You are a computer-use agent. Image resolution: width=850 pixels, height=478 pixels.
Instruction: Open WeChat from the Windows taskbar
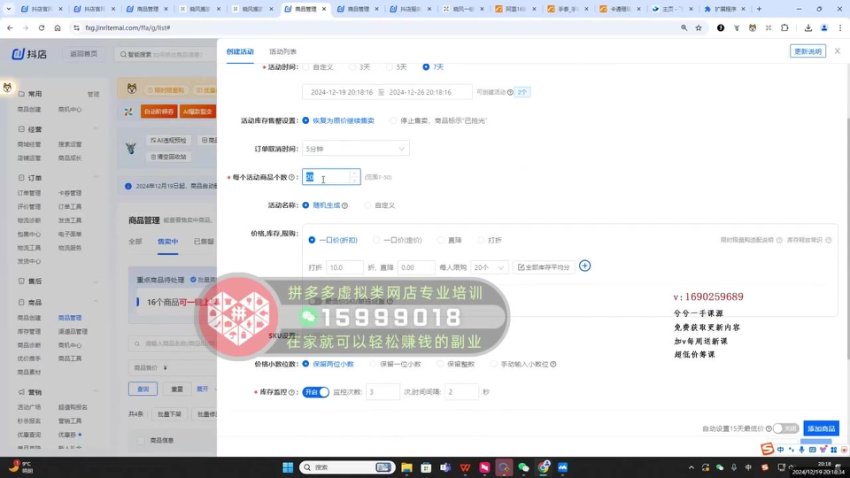[x=524, y=467]
